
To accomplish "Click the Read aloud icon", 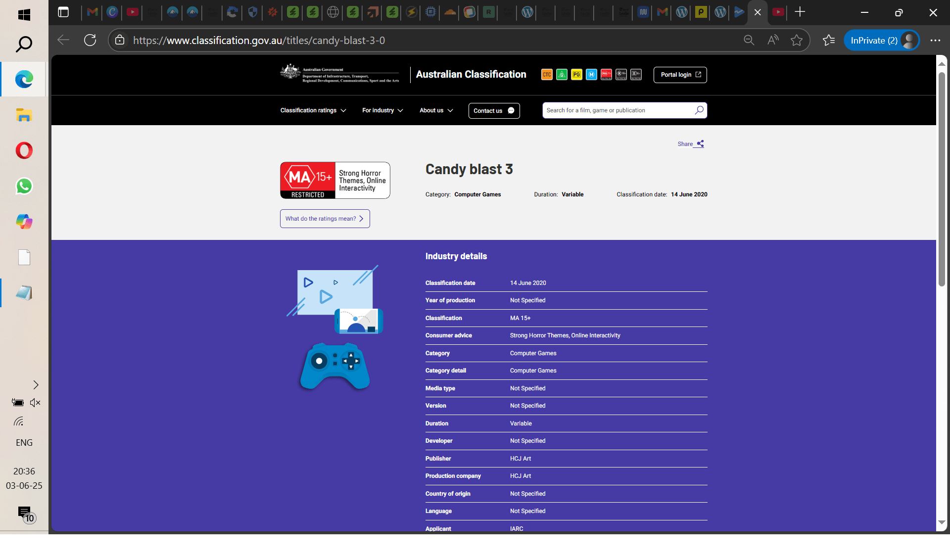I will click(773, 40).
